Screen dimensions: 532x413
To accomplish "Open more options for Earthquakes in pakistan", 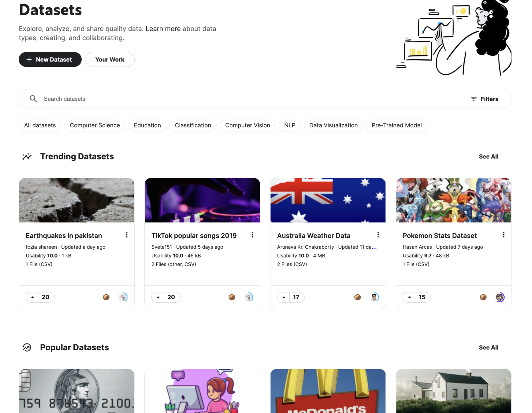I will tap(127, 235).
